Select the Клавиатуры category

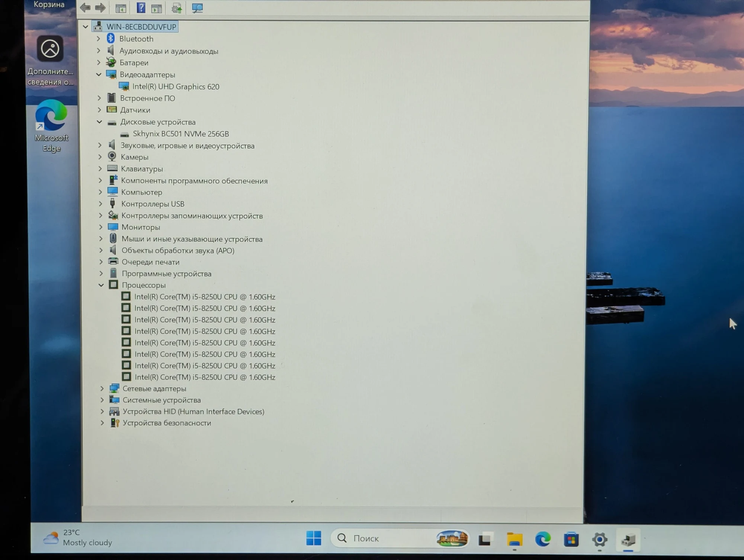click(142, 169)
